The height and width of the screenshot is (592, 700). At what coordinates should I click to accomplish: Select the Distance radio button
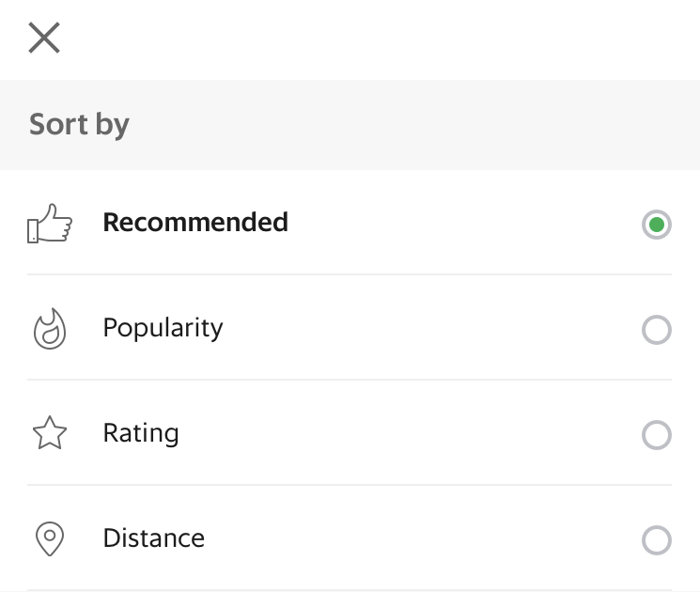point(656,540)
